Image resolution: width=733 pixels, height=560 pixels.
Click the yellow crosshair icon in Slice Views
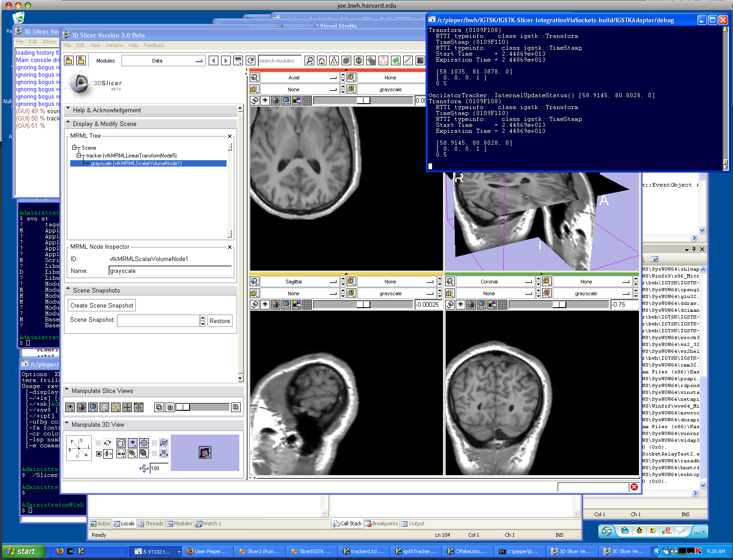click(x=116, y=407)
